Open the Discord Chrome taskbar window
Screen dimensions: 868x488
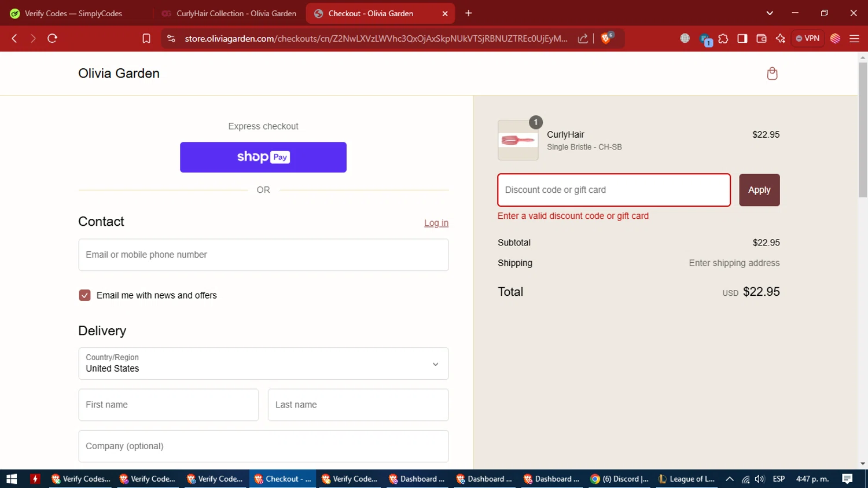[620, 479]
